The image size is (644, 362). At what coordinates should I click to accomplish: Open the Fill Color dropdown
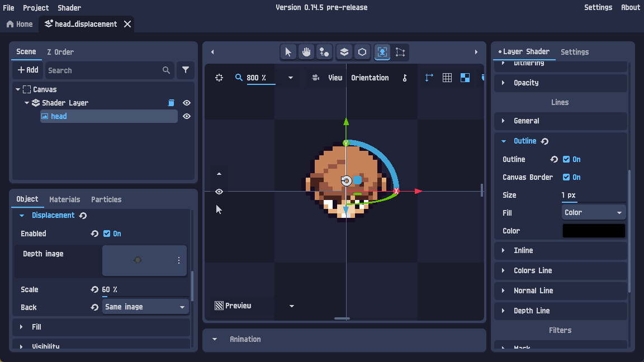click(x=593, y=212)
